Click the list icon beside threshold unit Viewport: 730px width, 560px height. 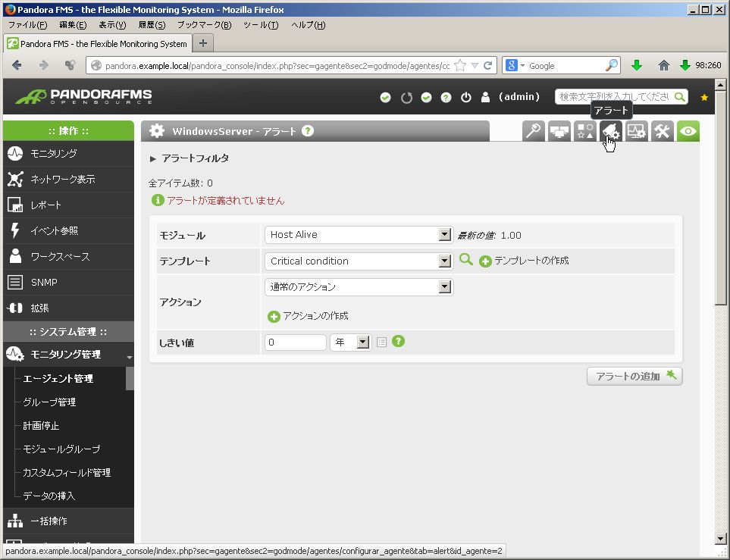point(382,343)
